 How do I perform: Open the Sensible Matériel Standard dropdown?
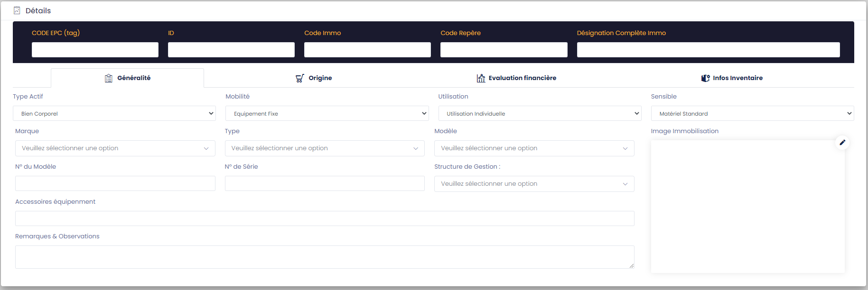point(752,113)
